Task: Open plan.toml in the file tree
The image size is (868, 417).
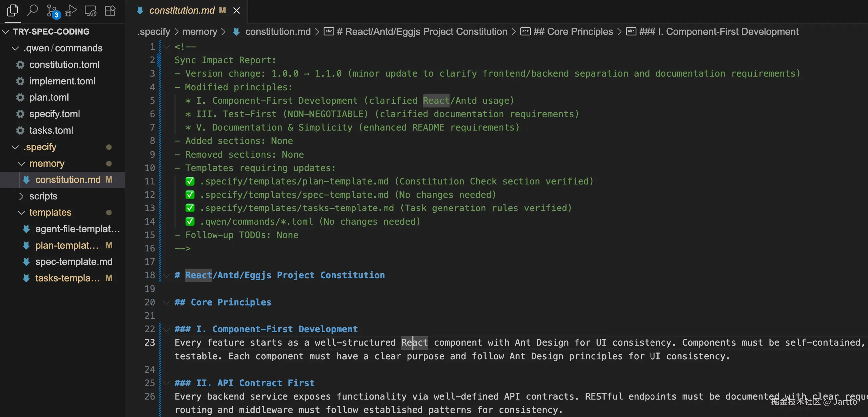Action: tap(49, 97)
